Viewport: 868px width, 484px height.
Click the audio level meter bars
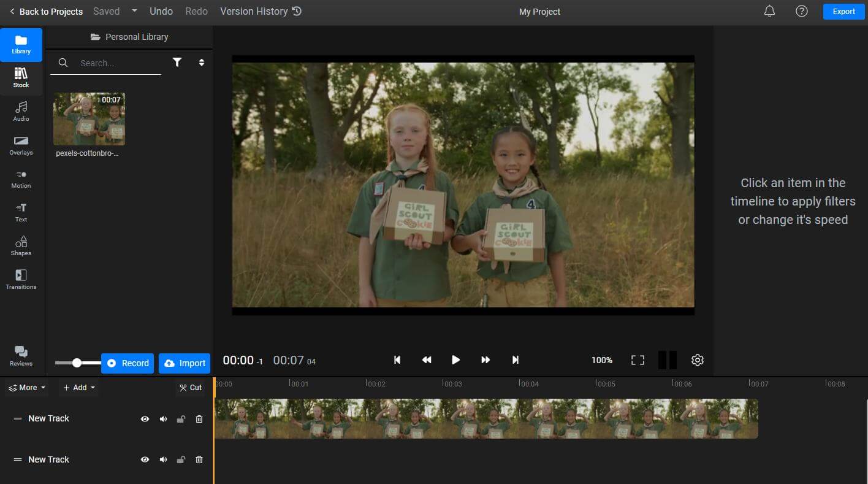point(668,360)
